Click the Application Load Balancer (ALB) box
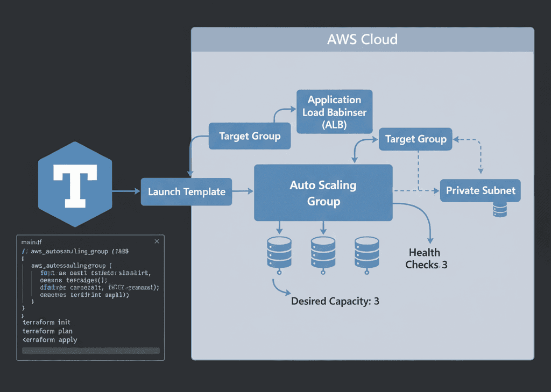This screenshot has width=551, height=392. 334,112
